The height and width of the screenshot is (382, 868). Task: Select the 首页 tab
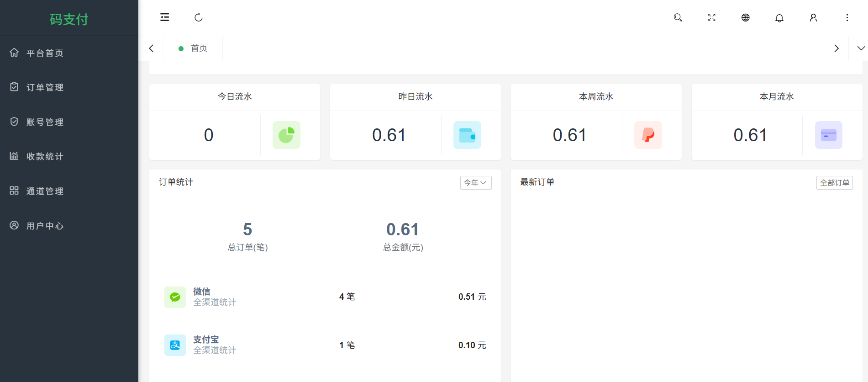click(x=198, y=48)
